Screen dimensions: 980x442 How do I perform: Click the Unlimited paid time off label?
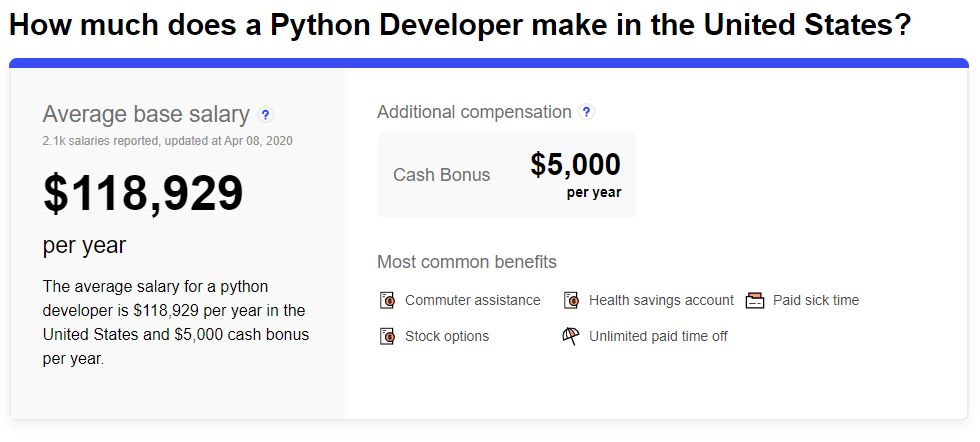point(658,336)
